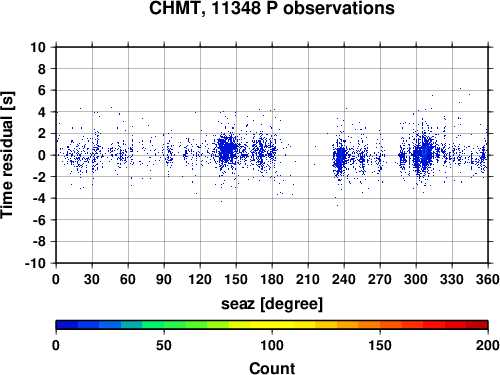Select the orange colorbar segment near 150

(369, 325)
